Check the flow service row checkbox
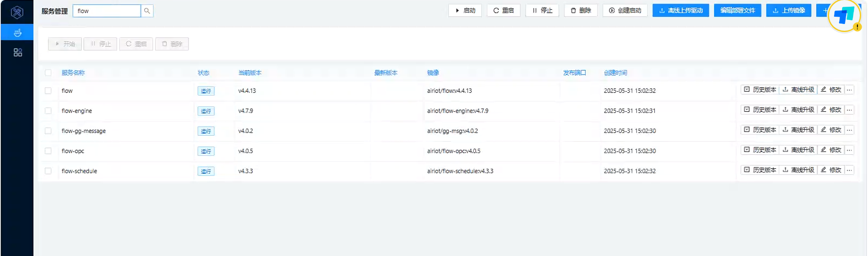This screenshot has height=256, width=868. pyautogui.click(x=48, y=91)
